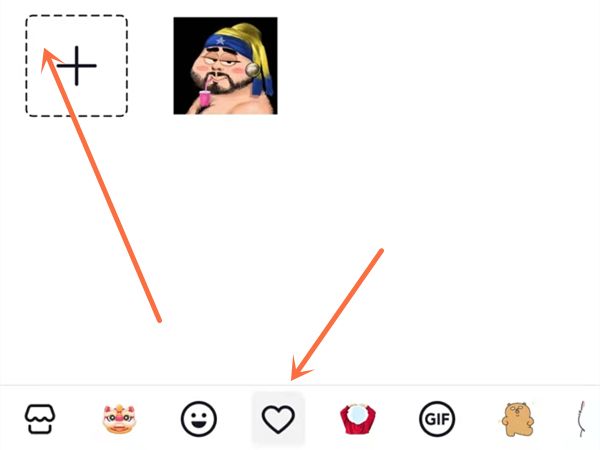Screen dimensions: 600x450
Task: Switch to the smiley emoji tab
Action: tap(199, 419)
